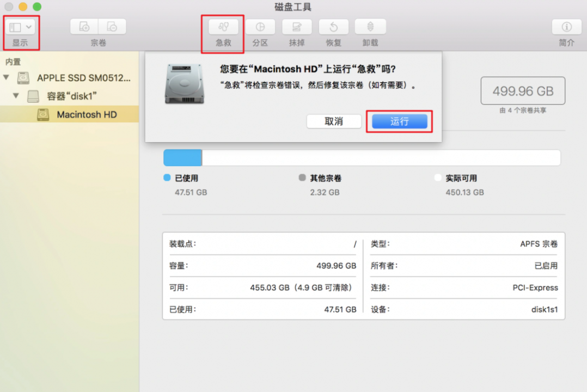The height and width of the screenshot is (392, 587).
Task: Click the gray 其他宗卷 legend dot
Action: coord(302,177)
